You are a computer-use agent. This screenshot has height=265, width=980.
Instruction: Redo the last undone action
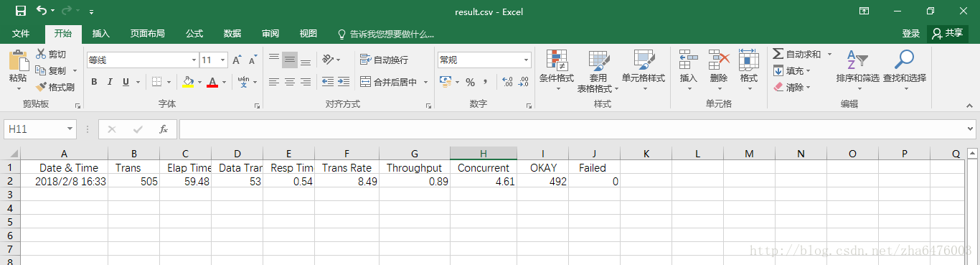tap(67, 11)
